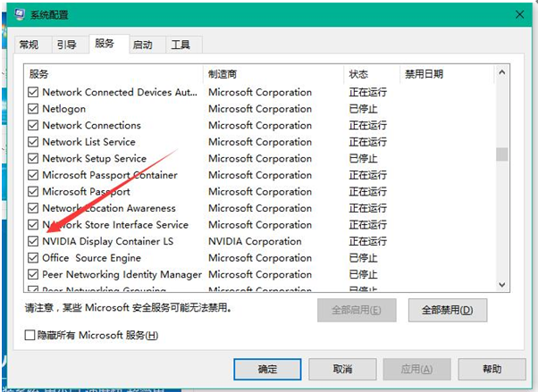Open the 启动 tab
This screenshot has width=538, height=392.
coord(142,45)
